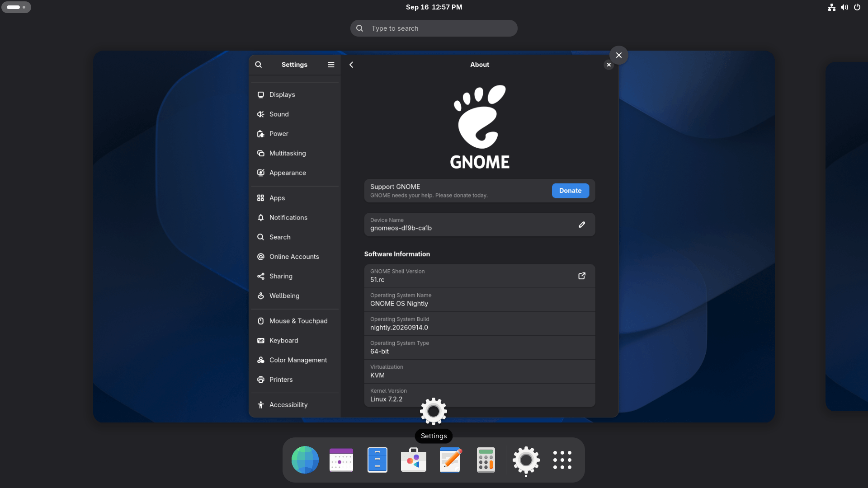Click the 64-bit value
868x488 pixels.
[x=379, y=352]
